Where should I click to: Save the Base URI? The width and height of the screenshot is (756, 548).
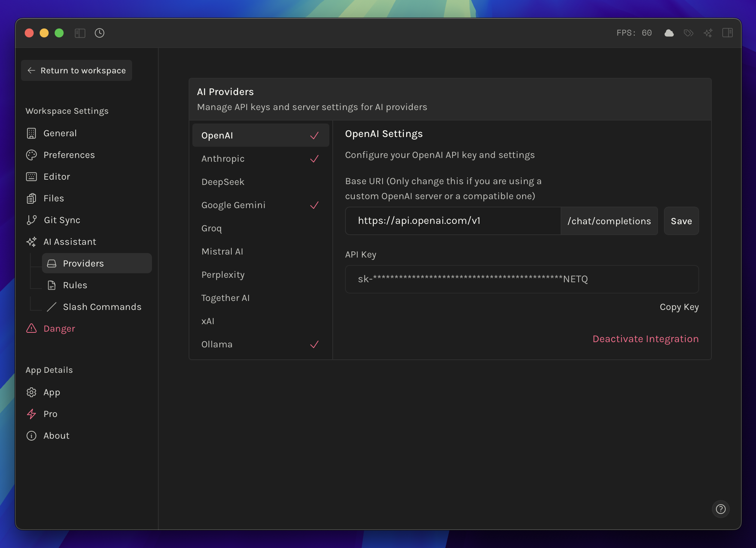[x=681, y=221]
